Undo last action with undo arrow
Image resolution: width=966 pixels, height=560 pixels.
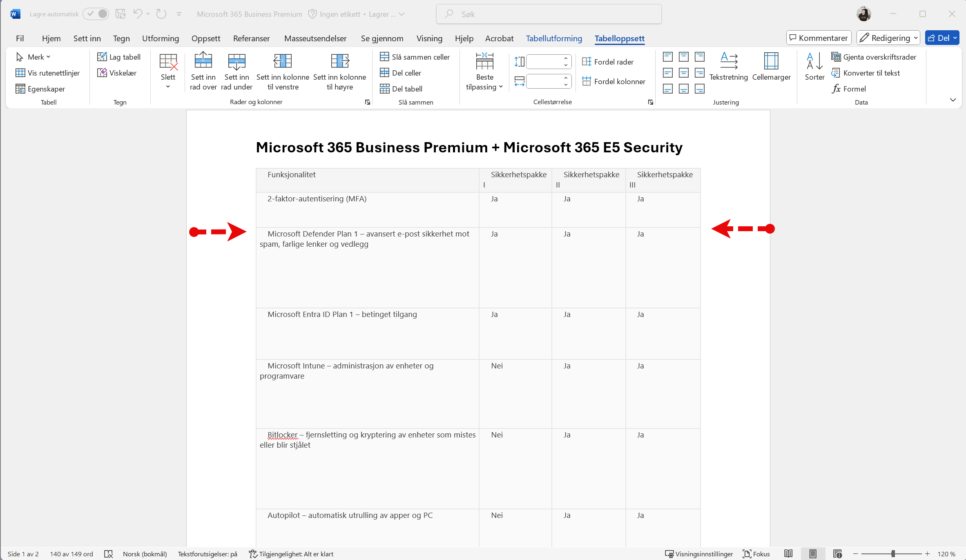(138, 14)
